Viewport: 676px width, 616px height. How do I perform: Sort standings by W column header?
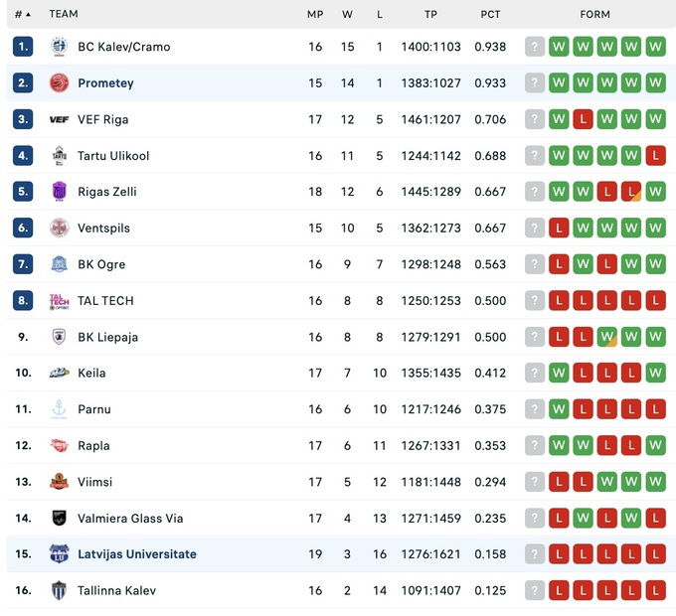tap(347, 15)
